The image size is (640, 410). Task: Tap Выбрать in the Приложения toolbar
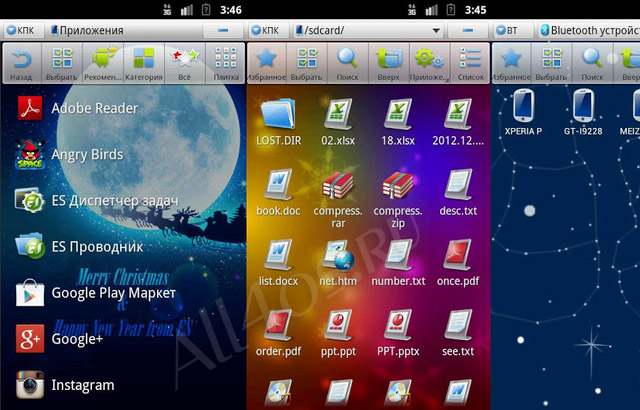[x=62, y=64]
